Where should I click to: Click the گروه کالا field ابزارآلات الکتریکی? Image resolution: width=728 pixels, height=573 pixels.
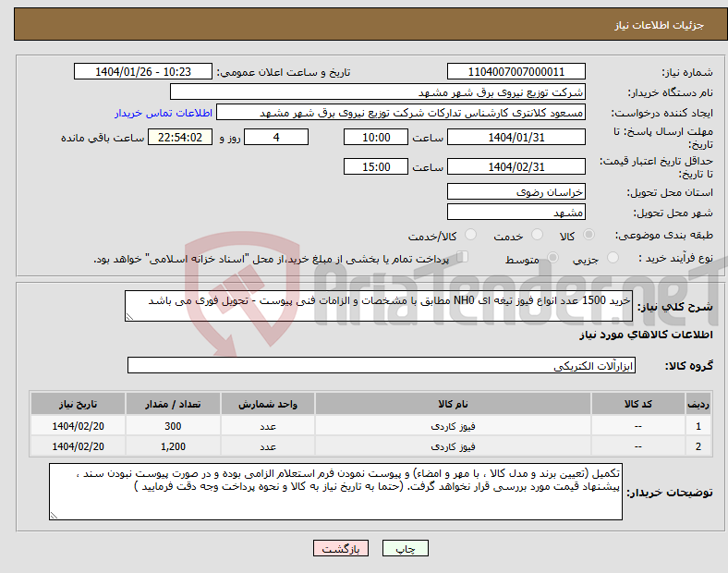pyautogui.click(x=382, y=365)
